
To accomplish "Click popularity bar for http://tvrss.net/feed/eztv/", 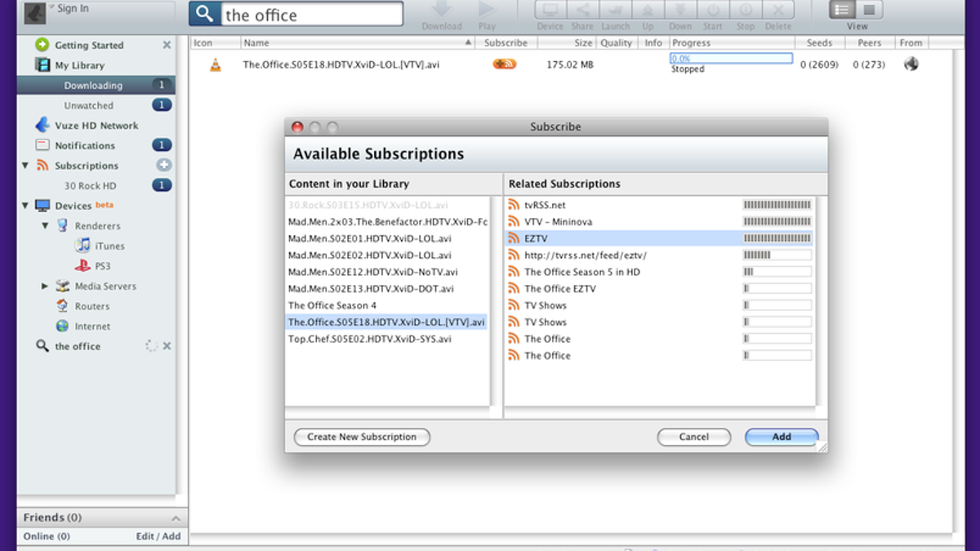I will tap(777, 256).
